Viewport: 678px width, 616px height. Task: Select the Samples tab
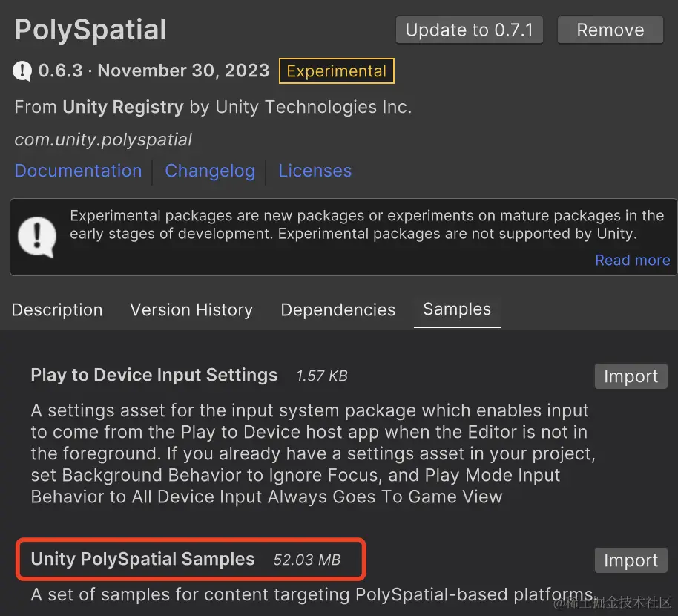(x=457, y=309)
